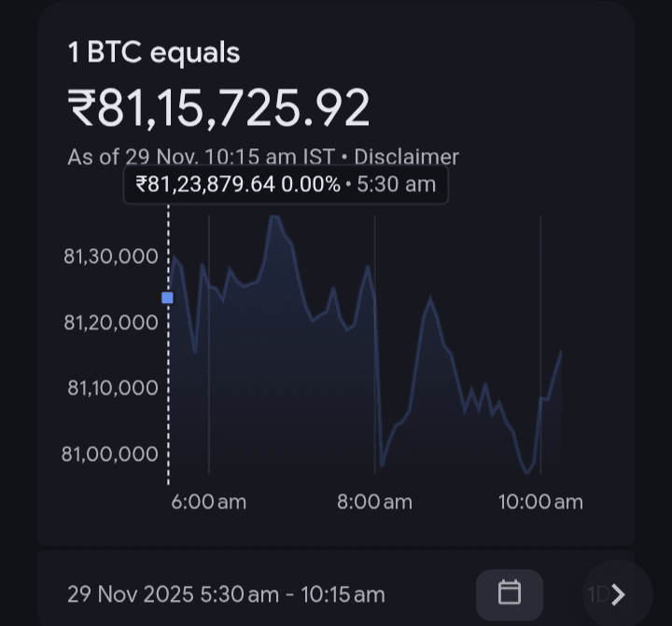Click the blue data point marker on chart
This screenshot has height=626, width=672.
pyautogui.click(x=168, y=298)
